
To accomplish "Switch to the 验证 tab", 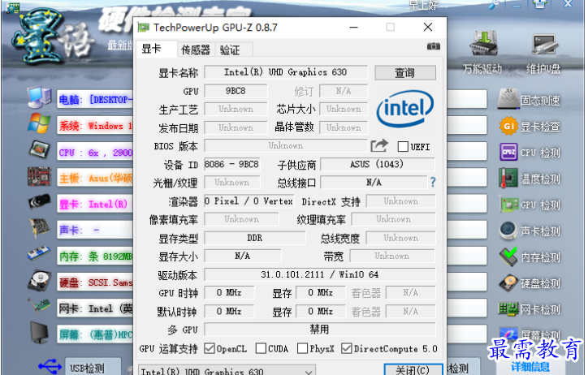I will click(233, 50).
